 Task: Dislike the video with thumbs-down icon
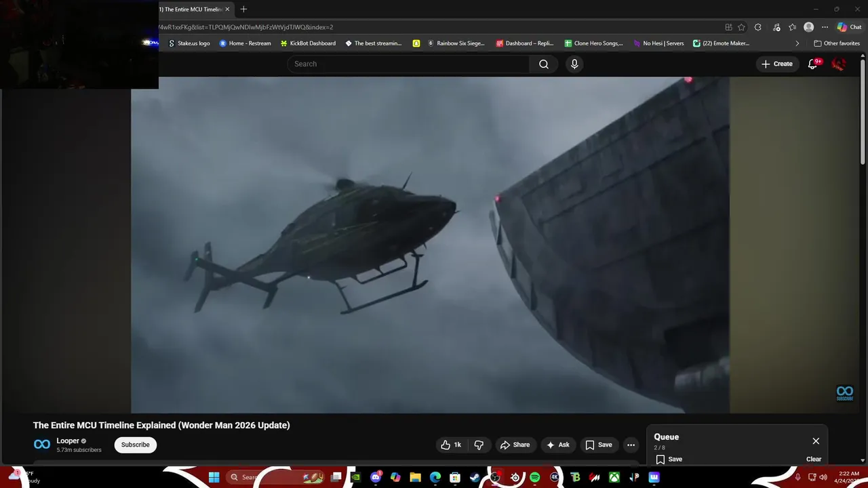(x=479, y=445)
